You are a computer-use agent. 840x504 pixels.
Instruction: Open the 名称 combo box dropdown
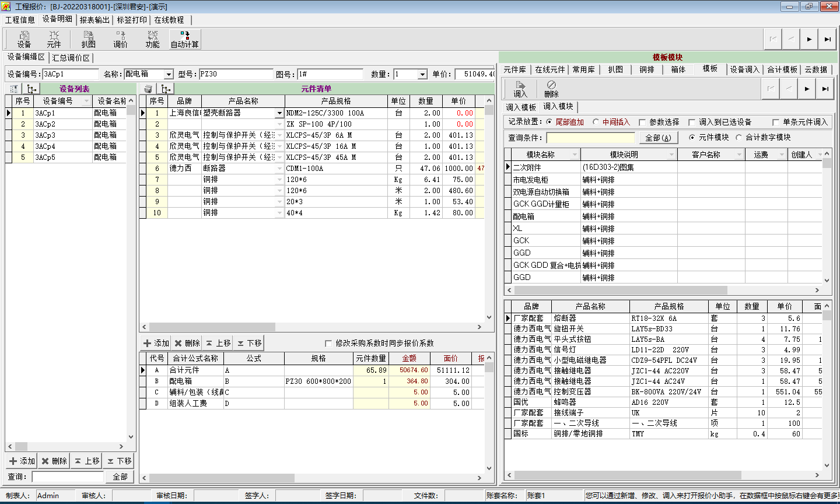tap(169, 75)
